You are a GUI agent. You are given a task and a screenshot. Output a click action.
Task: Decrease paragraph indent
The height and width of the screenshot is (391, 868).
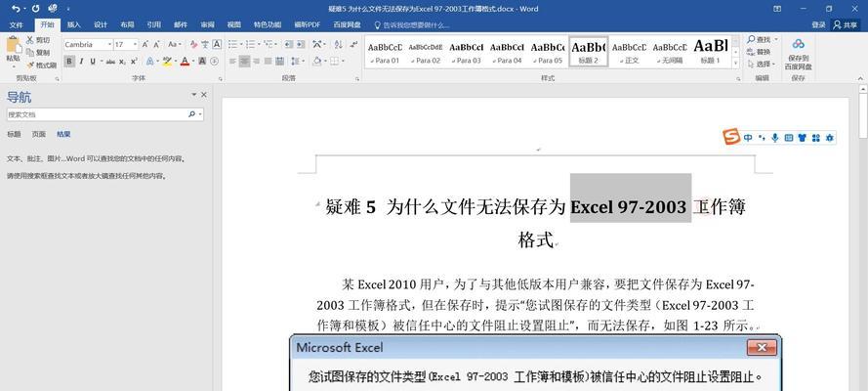[x=288, y=44]
